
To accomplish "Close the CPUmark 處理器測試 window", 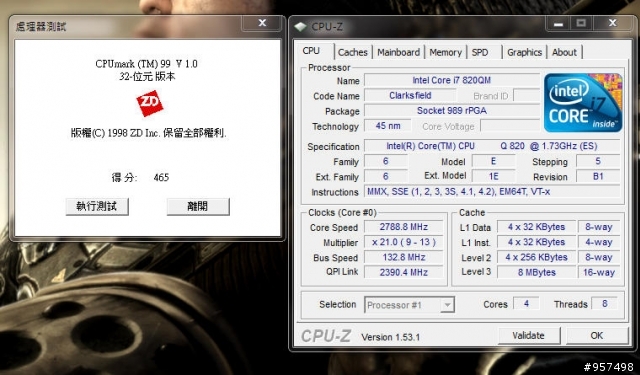I will tap(262, 23).
